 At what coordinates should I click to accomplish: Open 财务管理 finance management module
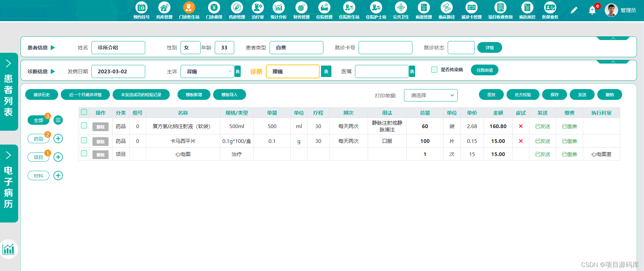[301, 10]
